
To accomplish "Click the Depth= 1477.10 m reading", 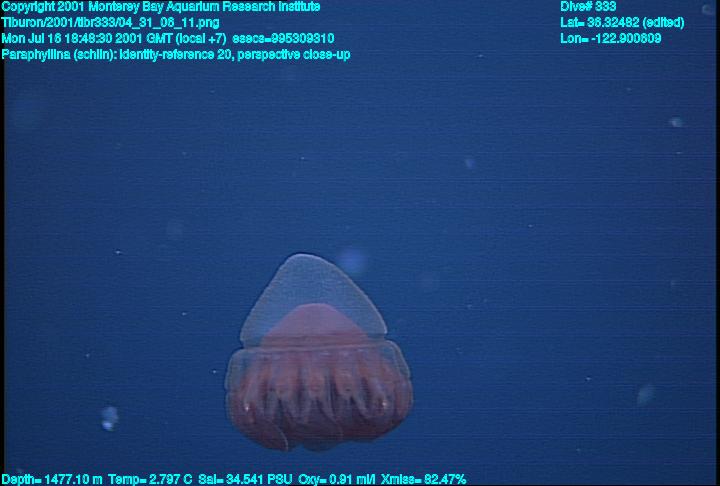I will (x=52, y=480).
